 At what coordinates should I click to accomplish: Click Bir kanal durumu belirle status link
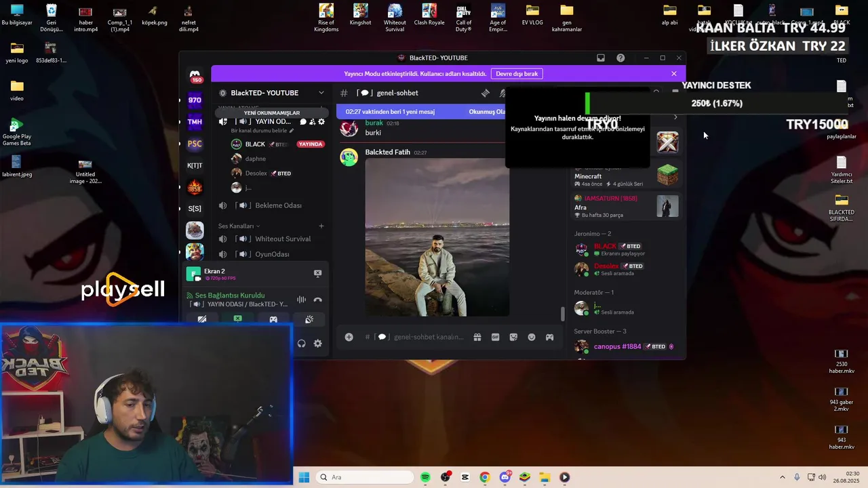pos(262,131)
